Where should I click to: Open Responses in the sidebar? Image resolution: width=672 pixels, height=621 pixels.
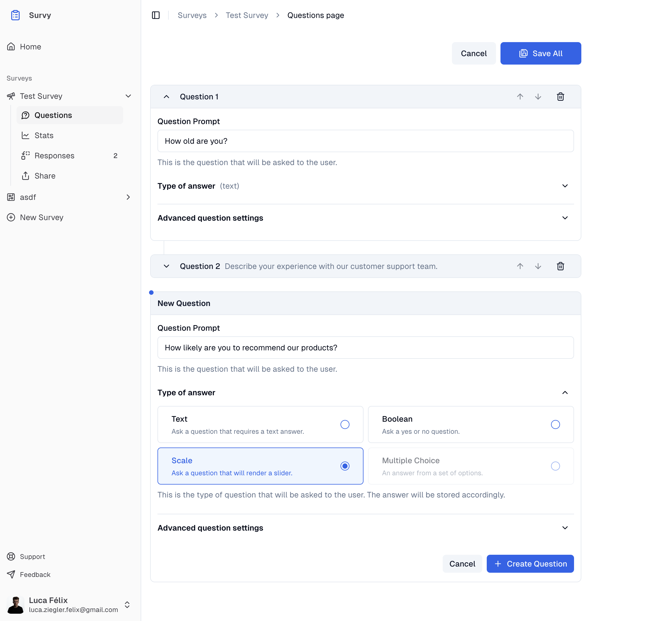(54, 156)
